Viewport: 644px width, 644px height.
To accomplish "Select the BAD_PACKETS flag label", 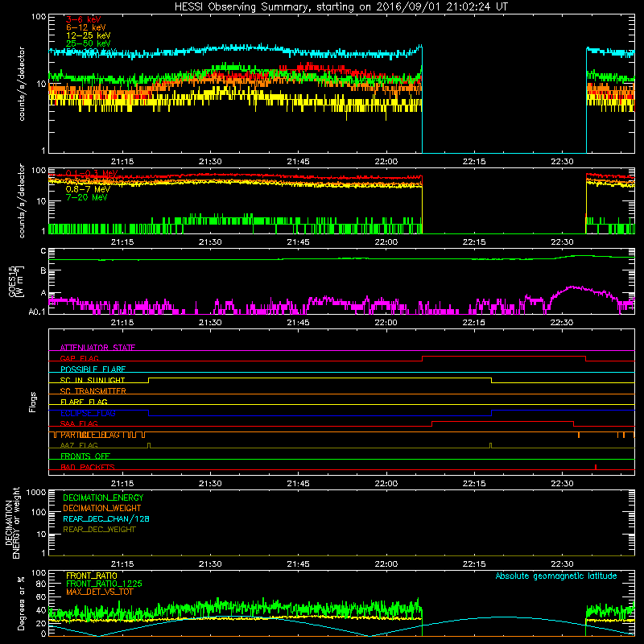I will pos(88,467).
